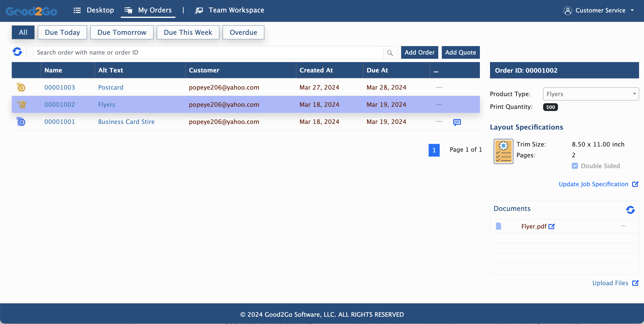Click the Upload Files link
644x324 pixels.
[x=610, y=283]
